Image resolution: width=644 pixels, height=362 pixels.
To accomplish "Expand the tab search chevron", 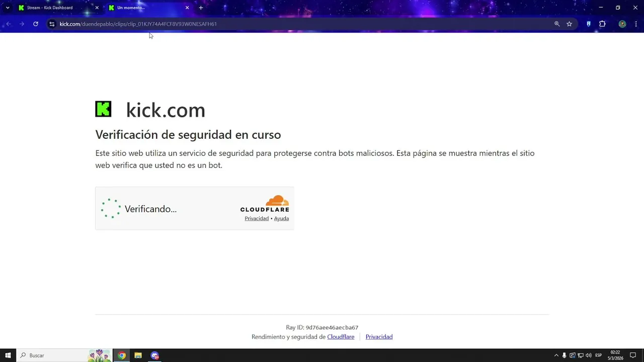I will (x=8, y=8).
